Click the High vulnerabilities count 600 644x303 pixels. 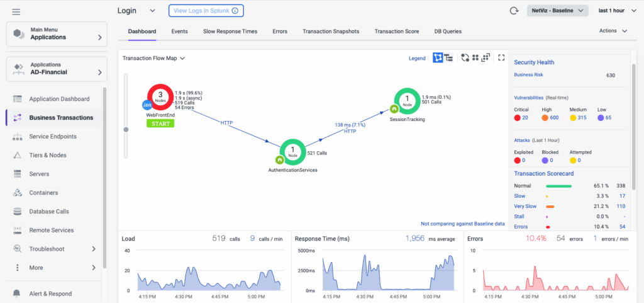click(x=555, y=118)
